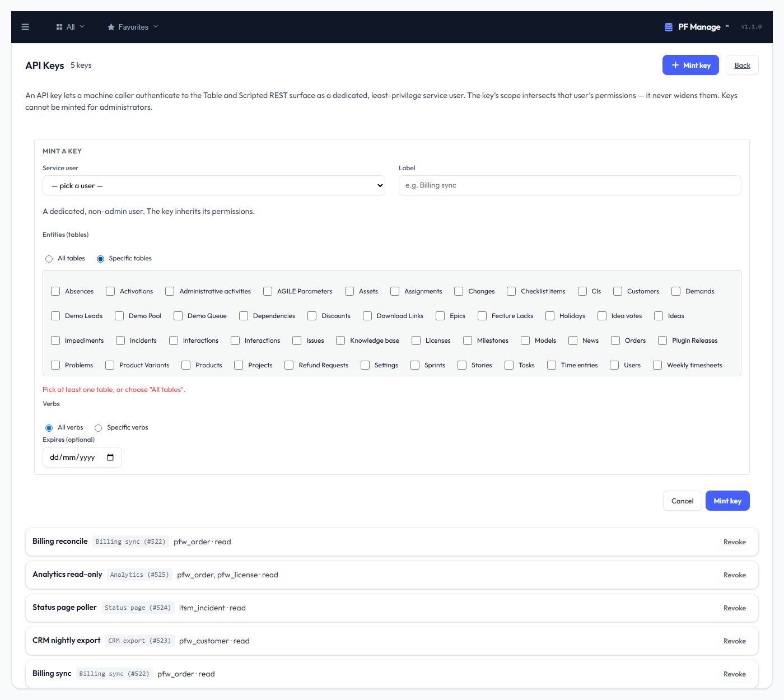Screen dimensions: 784x700
Task: Check the Problems checkbox
Action: tap(55, 365)
